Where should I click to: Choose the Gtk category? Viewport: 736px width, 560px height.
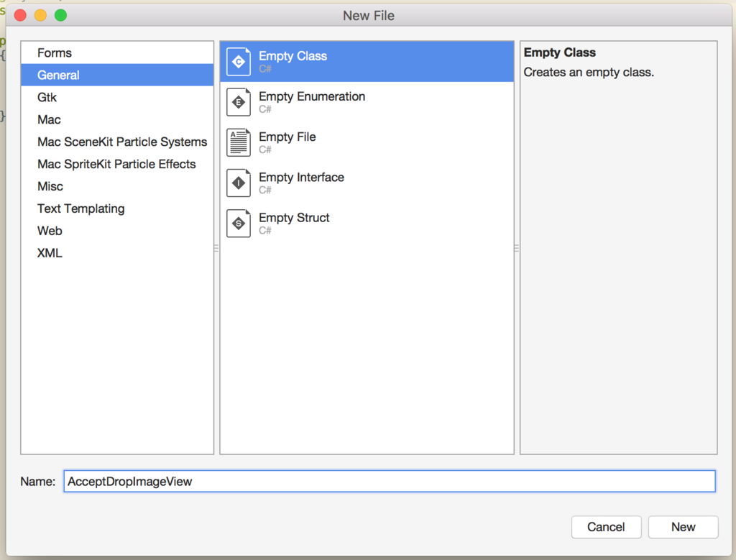(x=117, y=97)
